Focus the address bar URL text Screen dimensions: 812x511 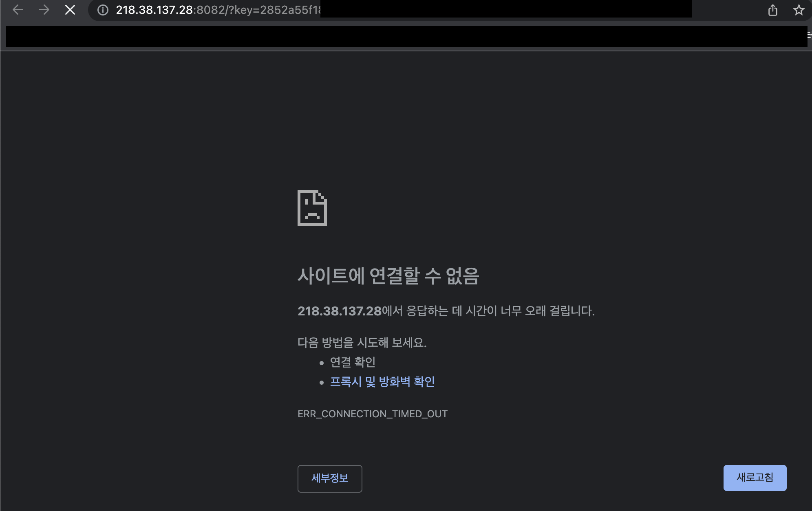[154, 10]
